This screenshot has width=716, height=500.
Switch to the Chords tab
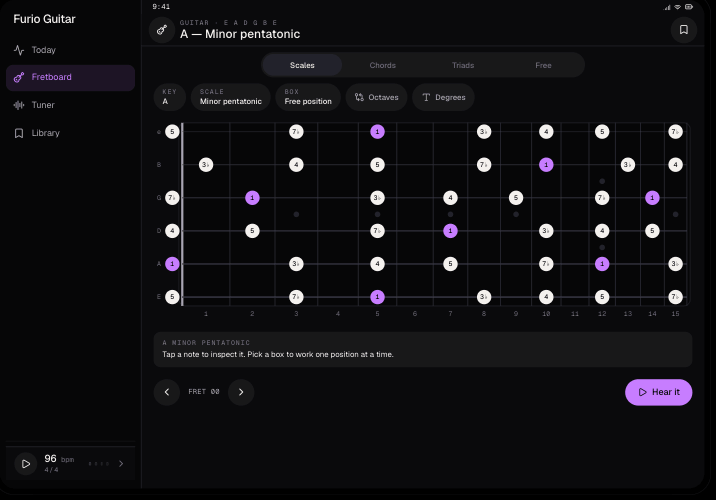[383, 65]
